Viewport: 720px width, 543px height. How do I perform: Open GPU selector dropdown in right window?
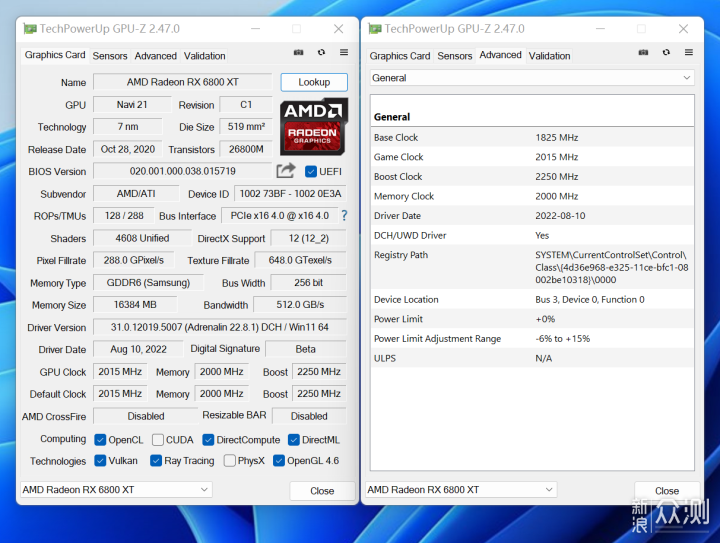(461, 490)
